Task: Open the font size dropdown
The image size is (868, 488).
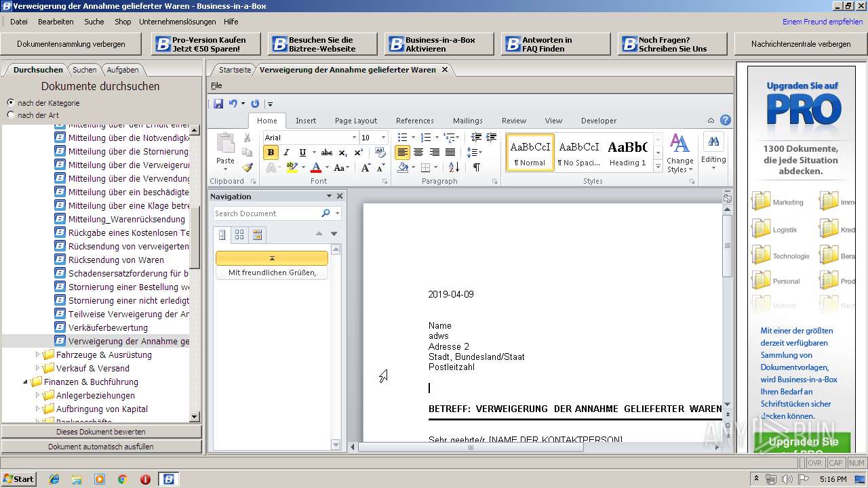Action: (382, 138)
